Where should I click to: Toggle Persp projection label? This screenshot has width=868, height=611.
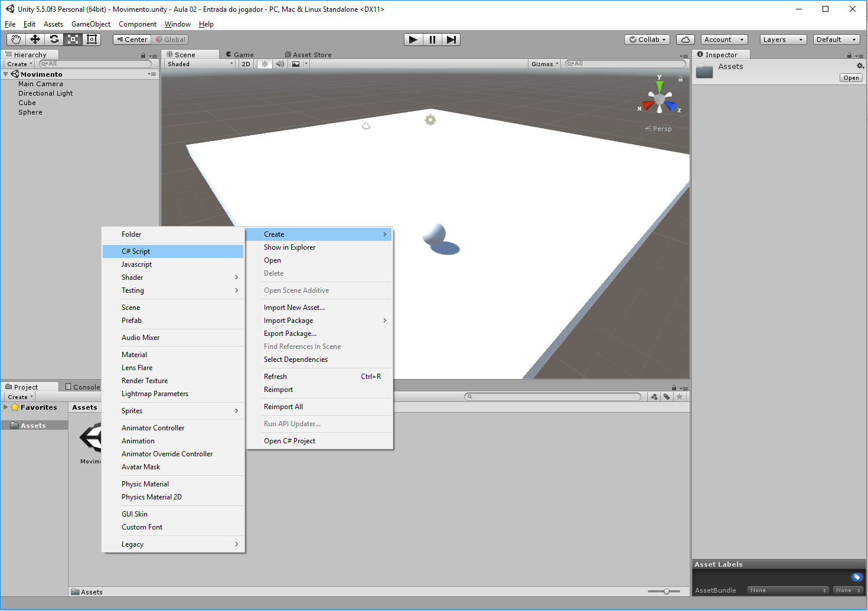[x=658, y=129]
